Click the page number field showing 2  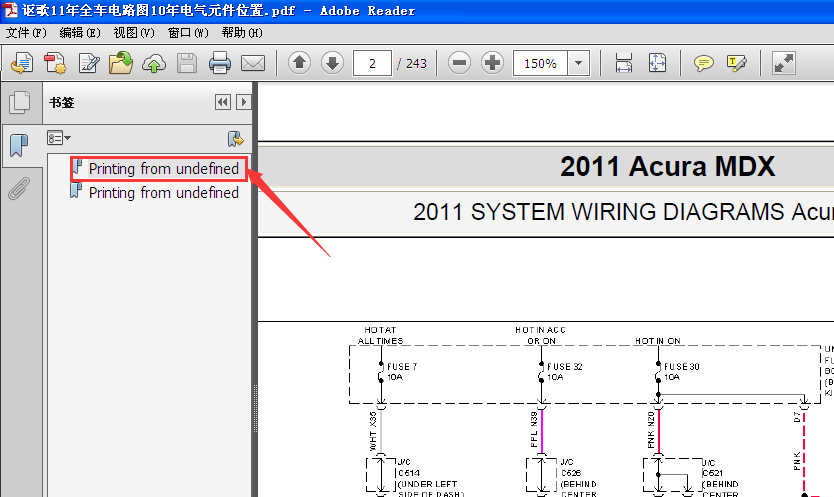[x=372, y=63]
